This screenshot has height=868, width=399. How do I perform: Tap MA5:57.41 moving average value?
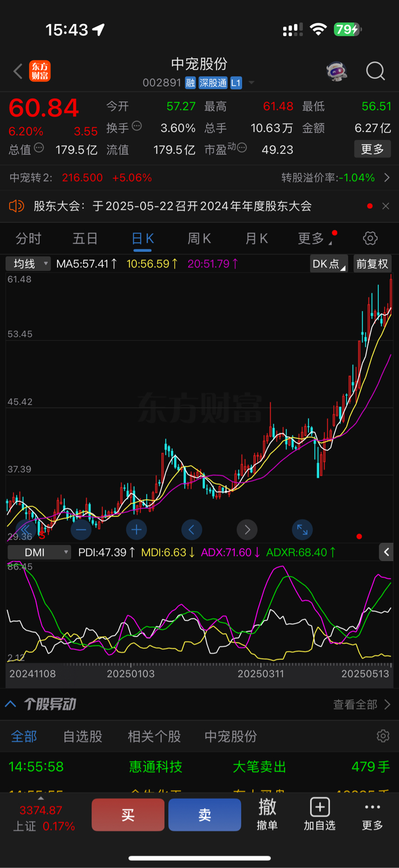(86, 264)
